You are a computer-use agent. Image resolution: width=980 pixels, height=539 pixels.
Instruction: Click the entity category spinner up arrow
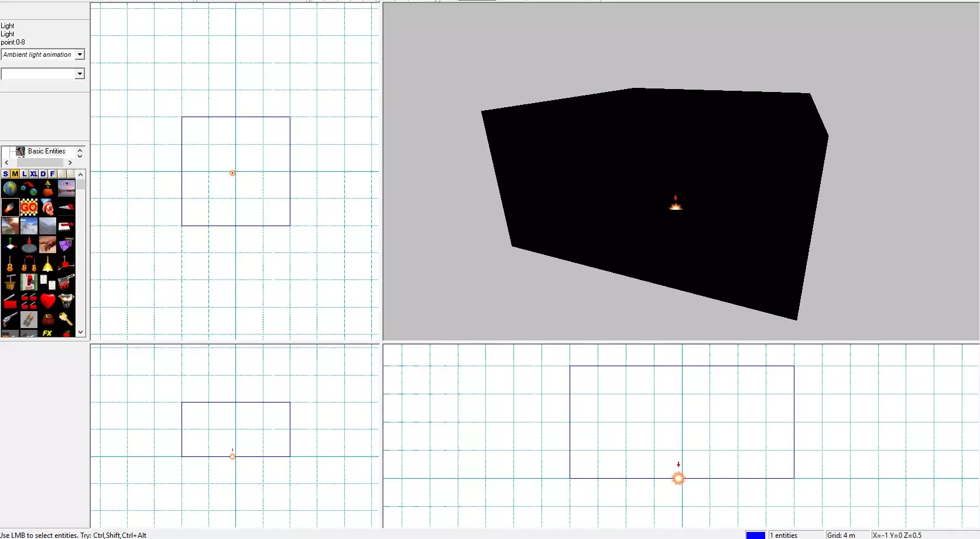80,150
